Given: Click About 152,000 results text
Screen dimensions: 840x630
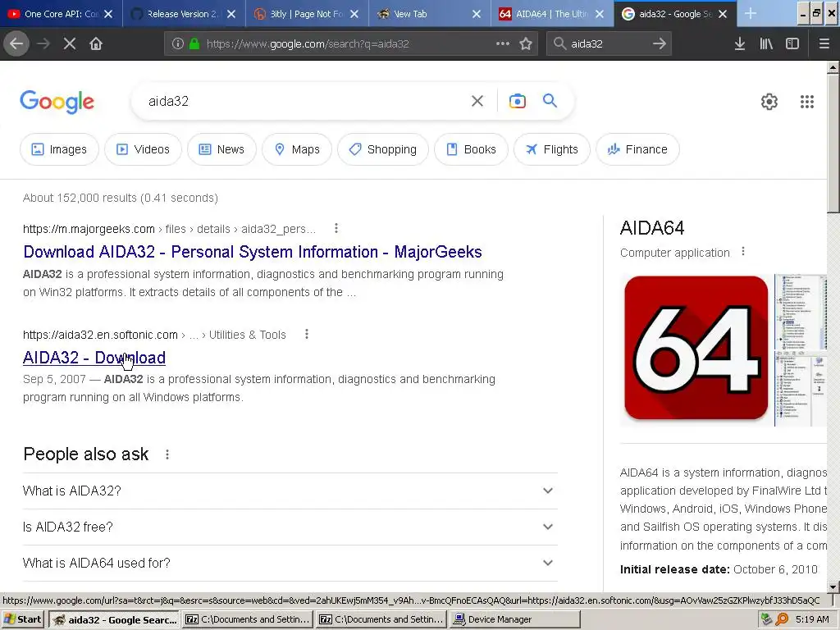Looking at the screenshot, I should click(x=121, y=198).
